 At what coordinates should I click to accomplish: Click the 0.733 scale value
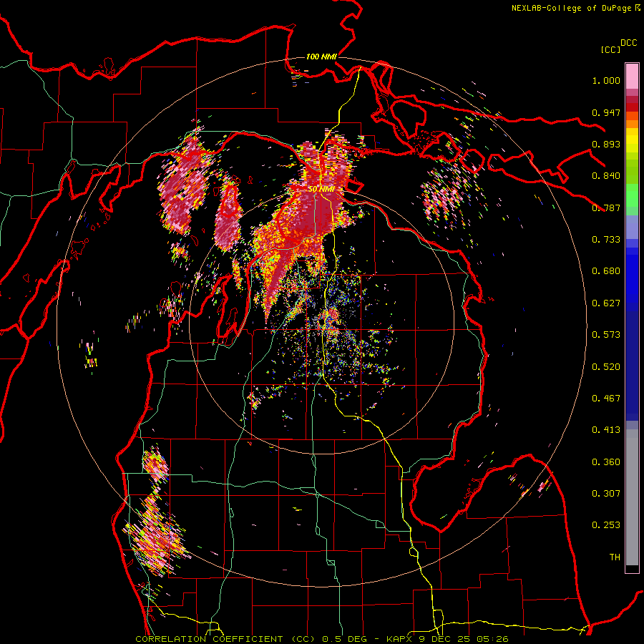click(606, 240)
